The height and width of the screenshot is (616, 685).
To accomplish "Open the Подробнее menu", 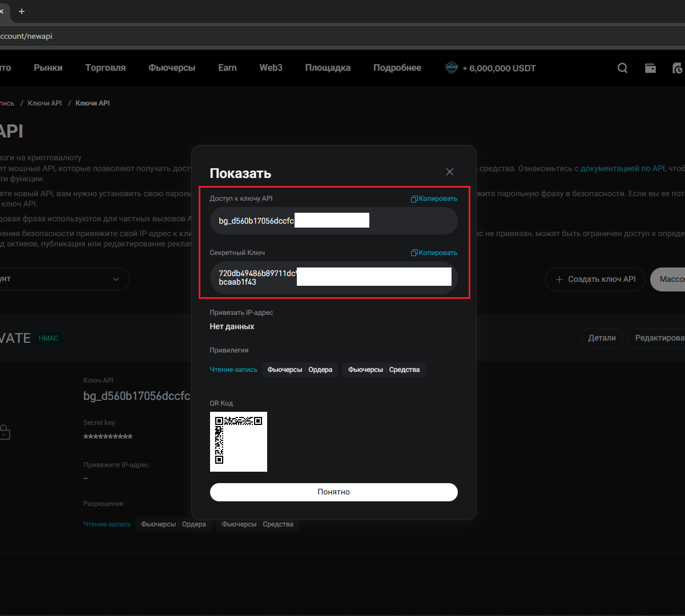I will pyautogui.click(x=397, y=67).
